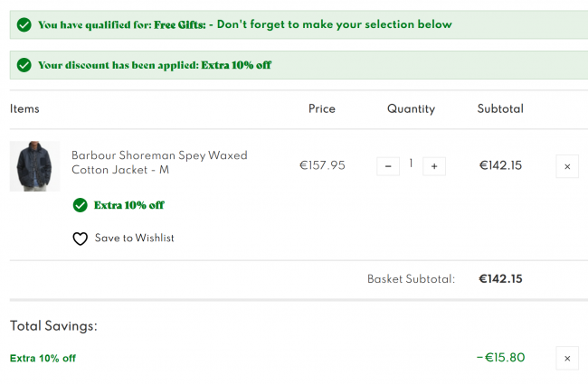The image size is (588, 384).
Task: Click the discount applied Extra 10% off message
Action: click(x=155, y=65)
